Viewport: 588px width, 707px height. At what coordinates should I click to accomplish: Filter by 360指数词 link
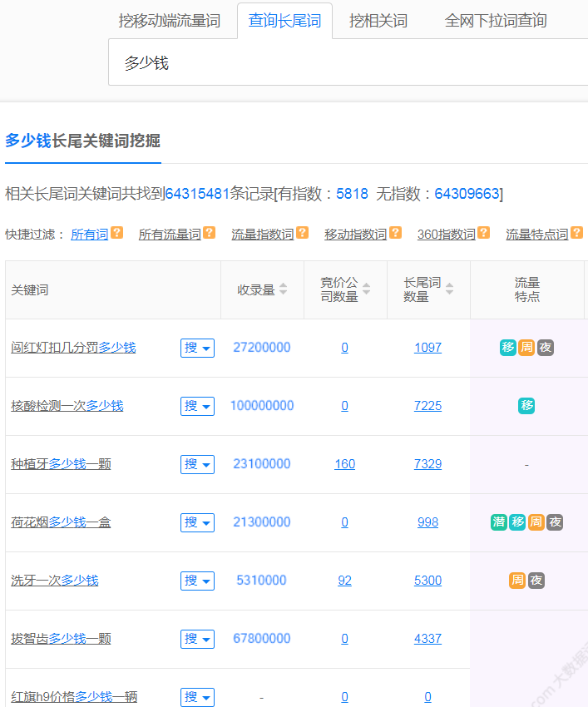tap(447, 235)
